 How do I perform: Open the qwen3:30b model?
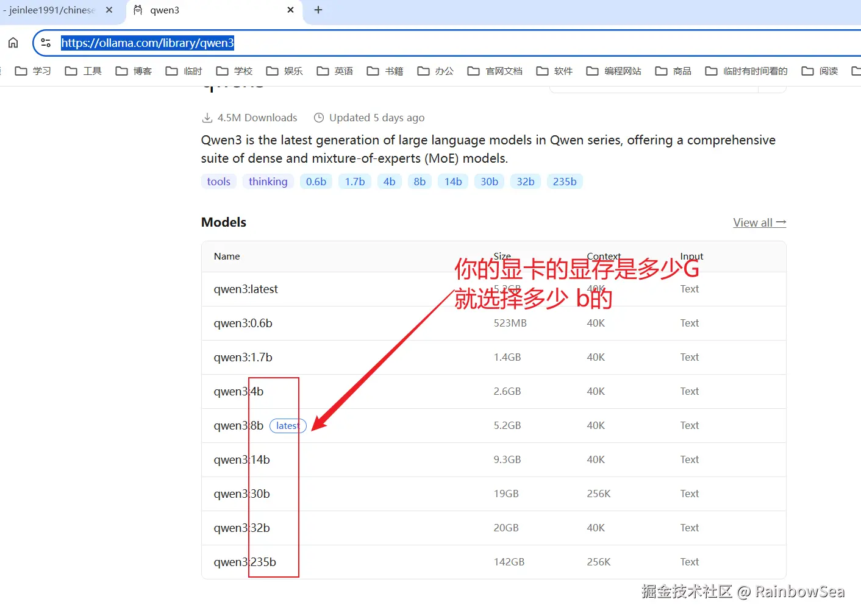click(241, 494)
